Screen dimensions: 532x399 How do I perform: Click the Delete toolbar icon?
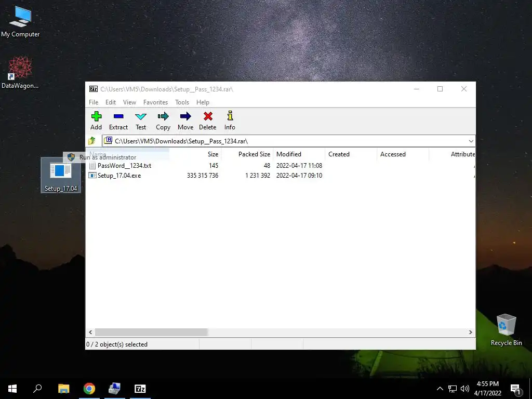208,116
